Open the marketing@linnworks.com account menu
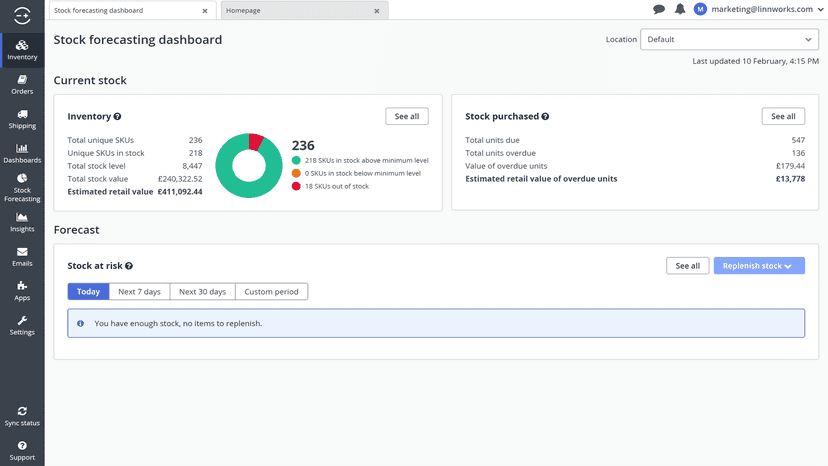 coord(759,9)
